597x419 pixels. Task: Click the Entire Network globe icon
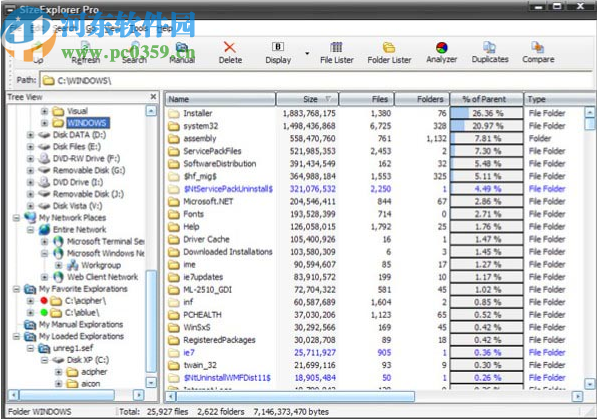click(x=44, y=229)
